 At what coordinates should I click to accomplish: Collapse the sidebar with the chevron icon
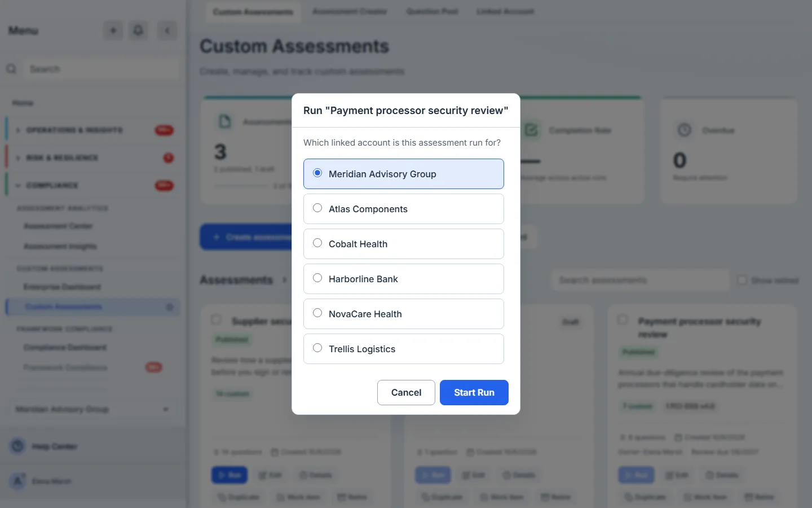[x=167, y=30]
